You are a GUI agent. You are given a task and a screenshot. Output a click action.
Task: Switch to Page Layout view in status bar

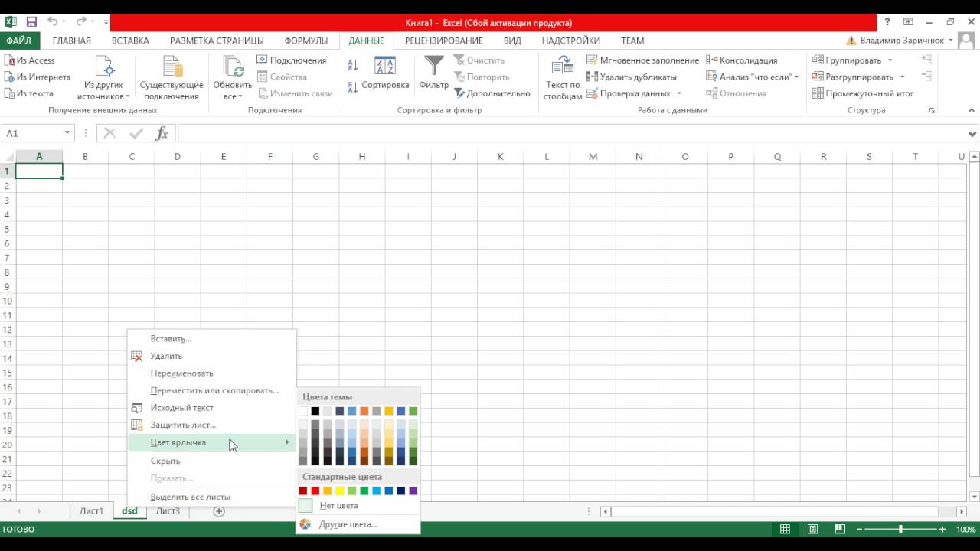pos(812,529)
